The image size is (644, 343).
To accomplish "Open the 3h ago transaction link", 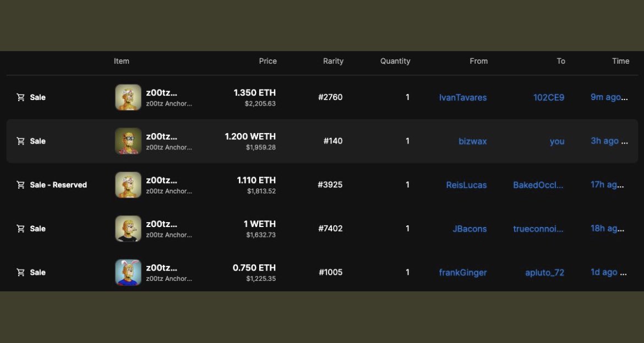I will [609, 141].
